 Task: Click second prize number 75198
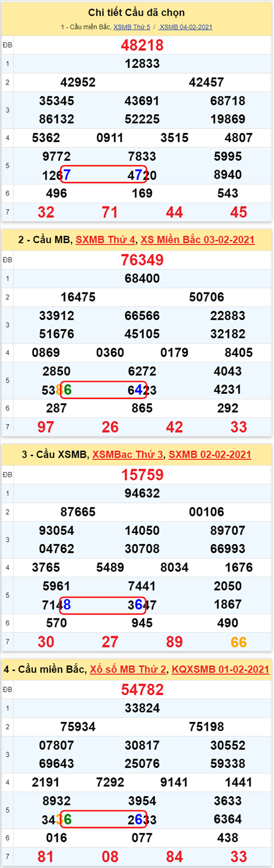pyautogui.click(x=206, y=726)
